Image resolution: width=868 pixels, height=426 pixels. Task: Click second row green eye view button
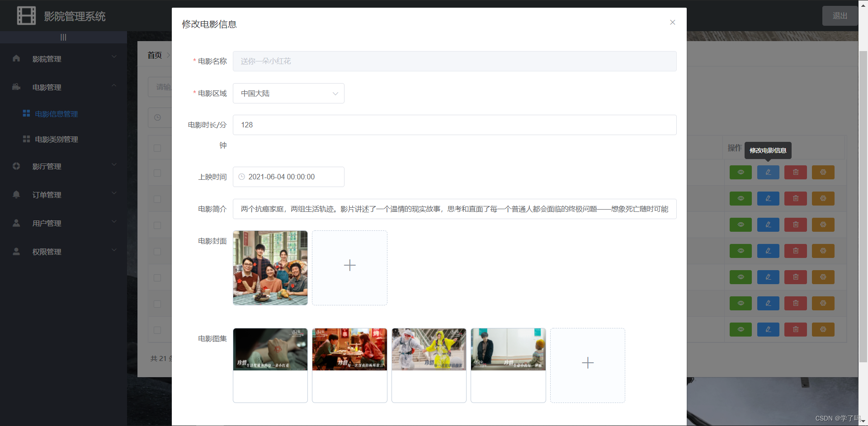click(741, 198)
